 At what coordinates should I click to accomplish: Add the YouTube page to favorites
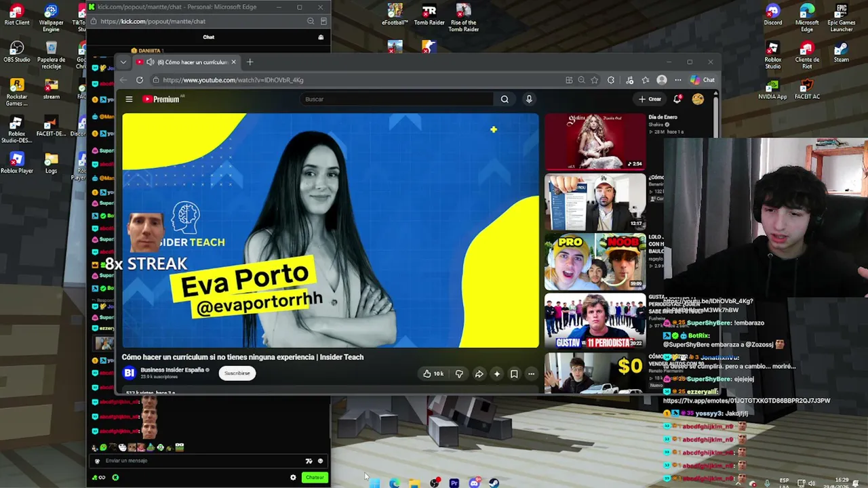(595, 80)
